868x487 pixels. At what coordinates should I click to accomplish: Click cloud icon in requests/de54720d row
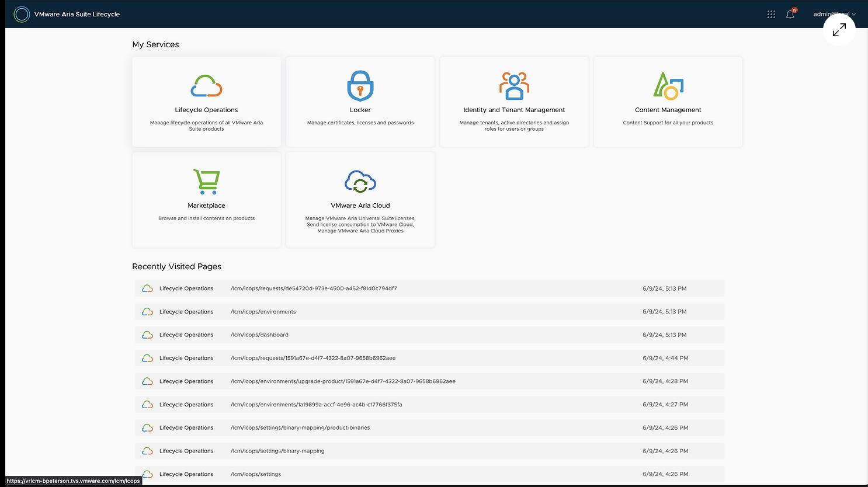(x=148, y=288)
